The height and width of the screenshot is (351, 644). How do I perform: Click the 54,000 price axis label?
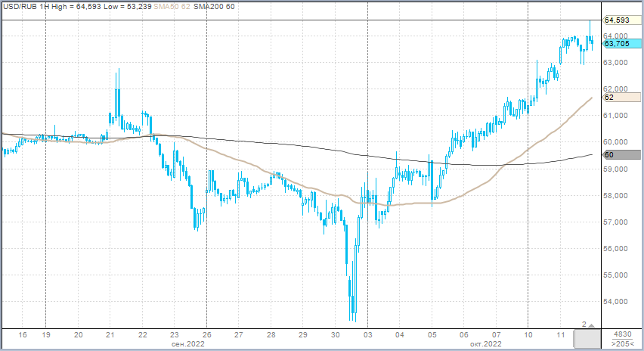[x=617, y=302]
